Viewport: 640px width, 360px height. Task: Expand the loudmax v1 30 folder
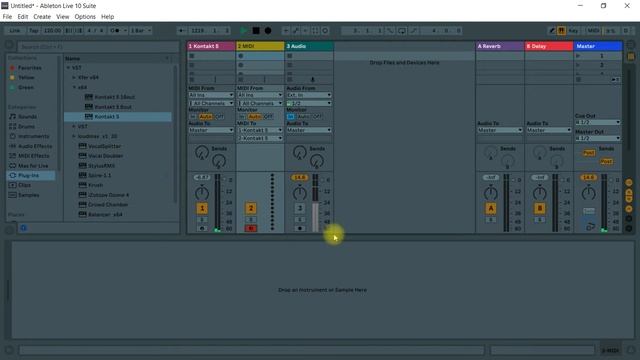pyautogui.click(x=74, y=136)
